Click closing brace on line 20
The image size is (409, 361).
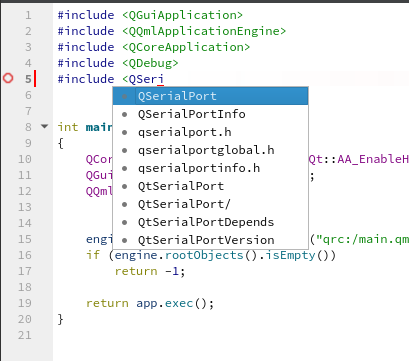tap(60, 319)
